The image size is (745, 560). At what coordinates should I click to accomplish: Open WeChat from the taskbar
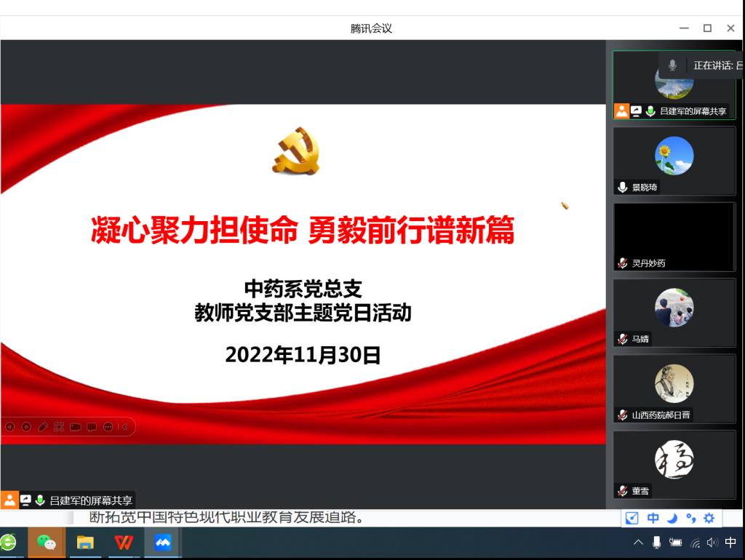click(47, 543)
